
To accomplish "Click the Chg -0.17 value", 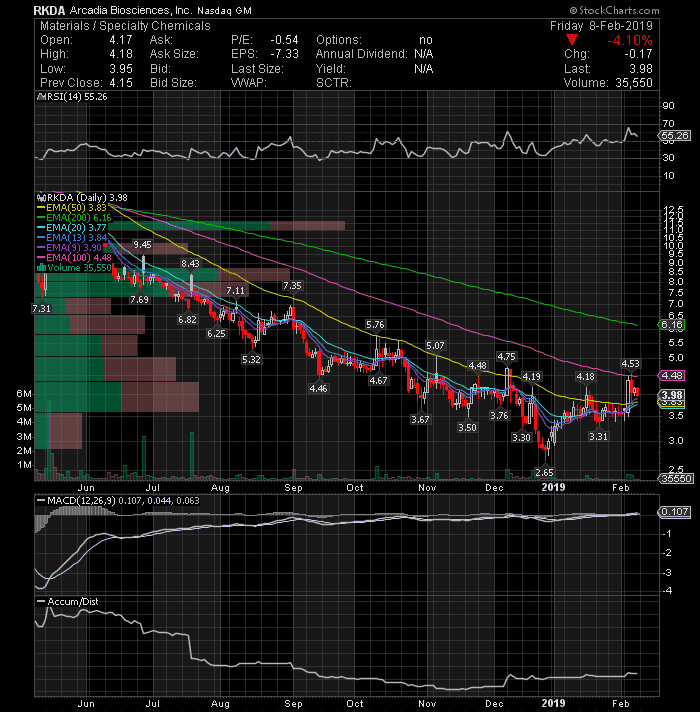I will (x=639, y=54).
